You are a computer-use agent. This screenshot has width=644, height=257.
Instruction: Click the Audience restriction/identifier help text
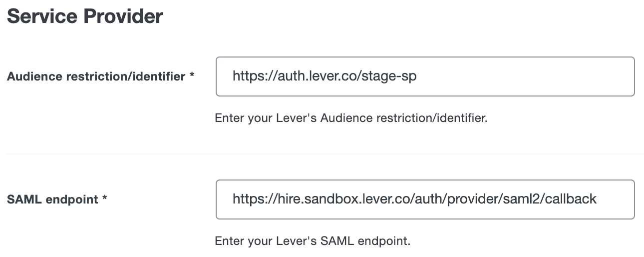click(350, 118)
